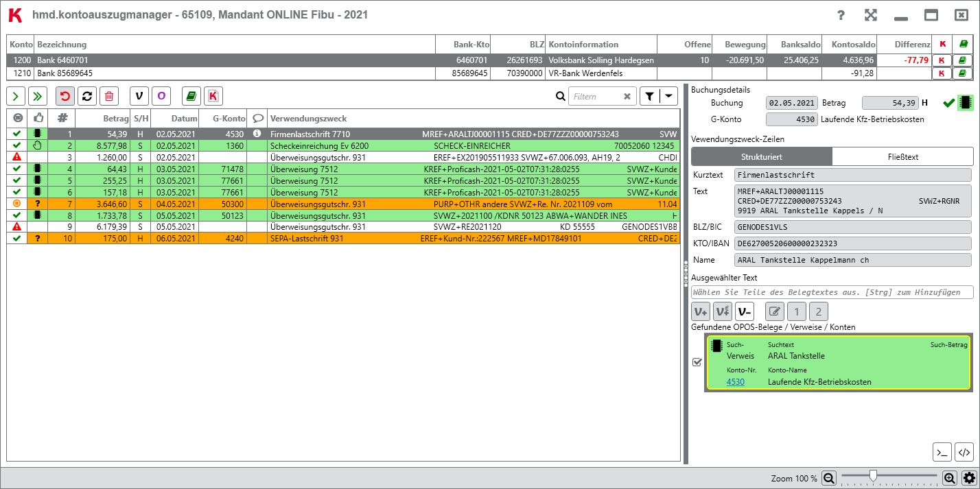The image size is (980, 489).
Task: Open account link 4530
Action: [x=735, y=382]
